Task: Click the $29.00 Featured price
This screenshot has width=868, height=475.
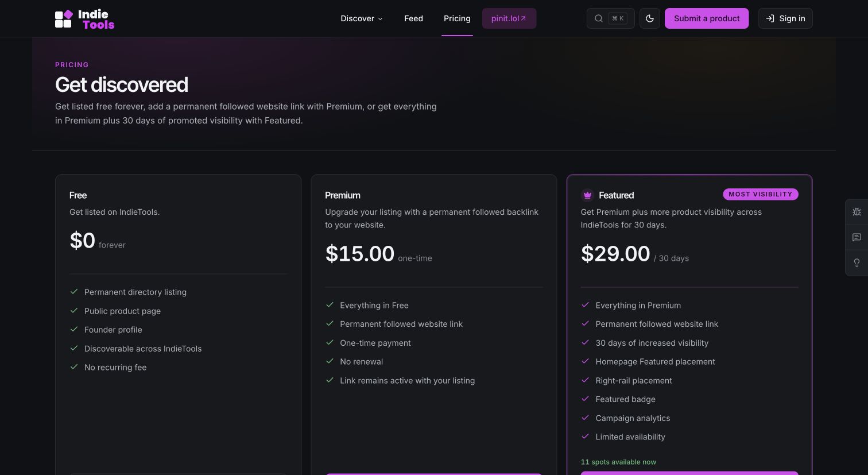Action: click(x=615, y=254)
